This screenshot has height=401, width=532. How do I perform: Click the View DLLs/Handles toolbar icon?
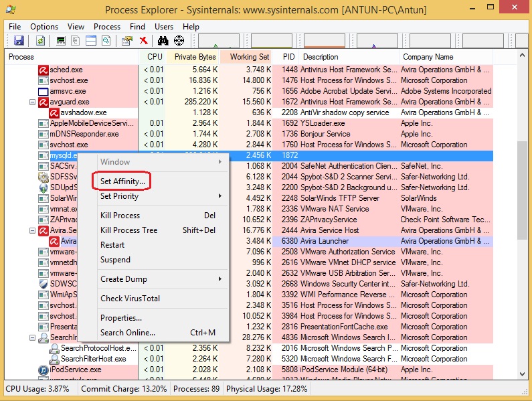pos(106,41)
